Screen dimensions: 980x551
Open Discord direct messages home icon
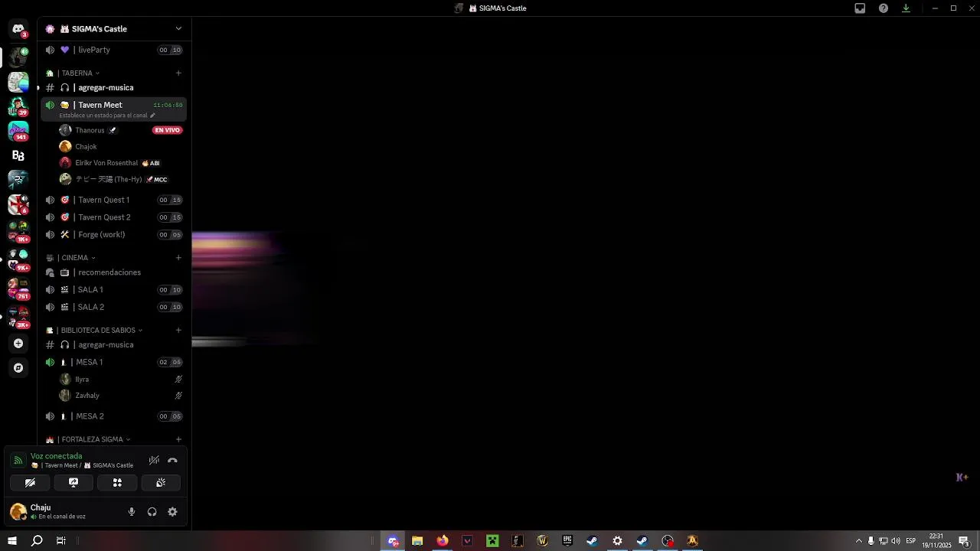click(x=18, y=29)
